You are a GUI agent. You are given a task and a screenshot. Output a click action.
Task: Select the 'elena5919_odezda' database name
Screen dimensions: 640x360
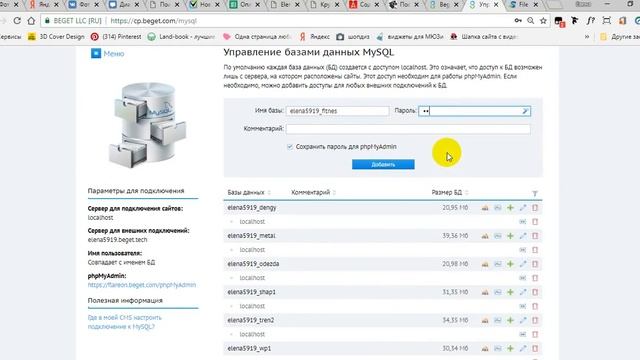coord(253,264)
